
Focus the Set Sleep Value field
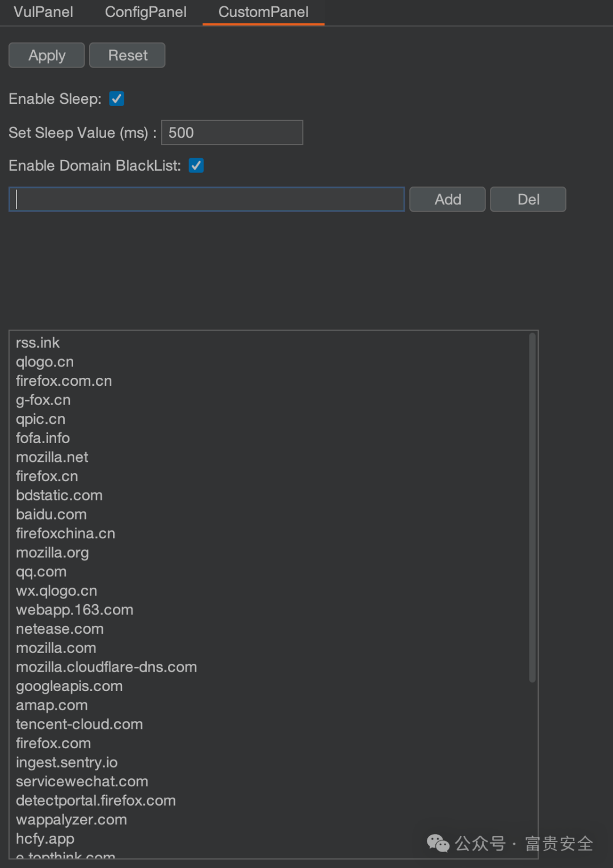tap(232, 133)
